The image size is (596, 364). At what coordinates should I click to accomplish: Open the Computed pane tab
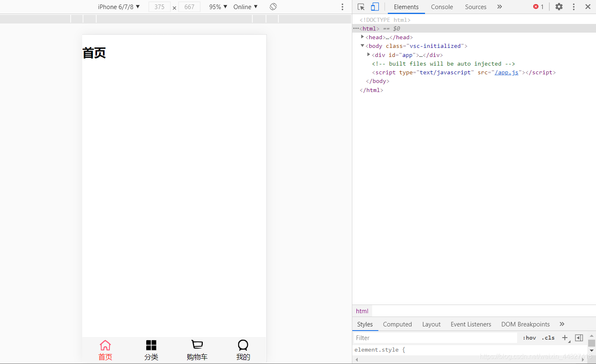(x=397, y=324)
